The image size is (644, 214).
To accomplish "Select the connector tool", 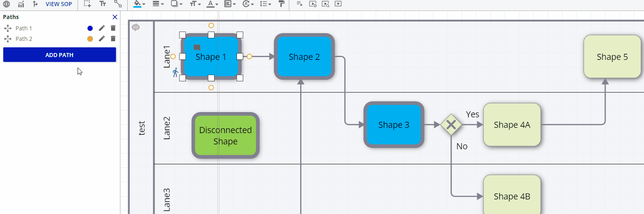I will (x=118, y=4).
